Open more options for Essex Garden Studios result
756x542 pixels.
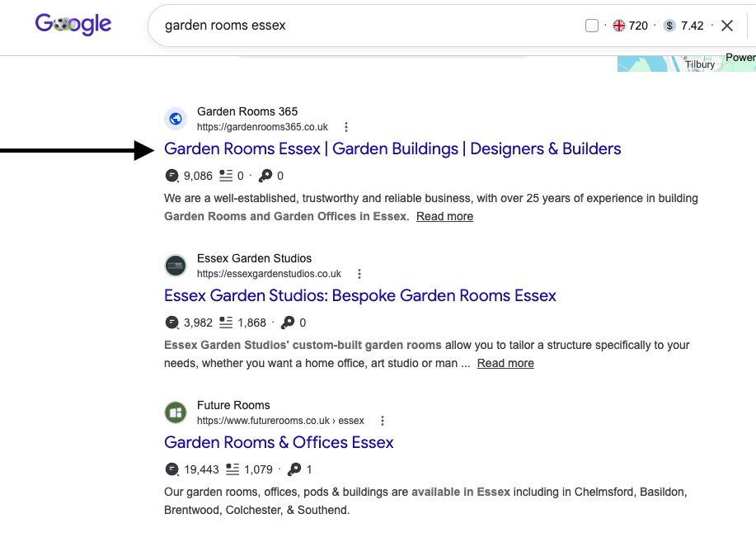[359, 274]
